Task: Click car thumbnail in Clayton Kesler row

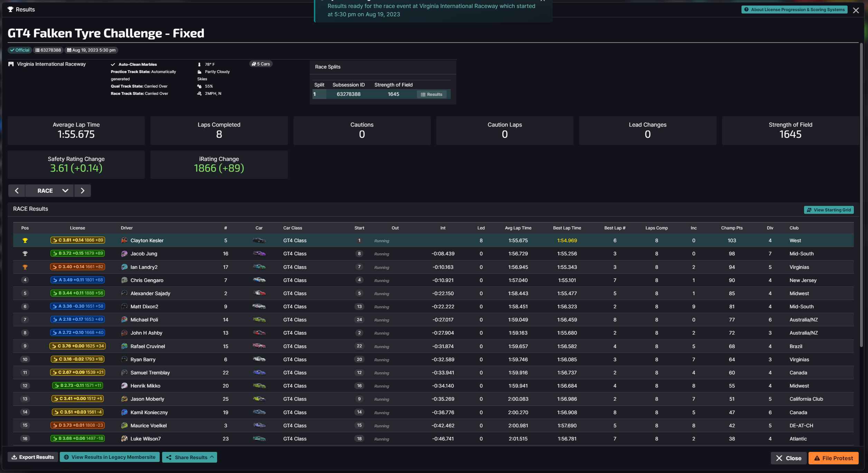Action: click(x=259, y=240)
